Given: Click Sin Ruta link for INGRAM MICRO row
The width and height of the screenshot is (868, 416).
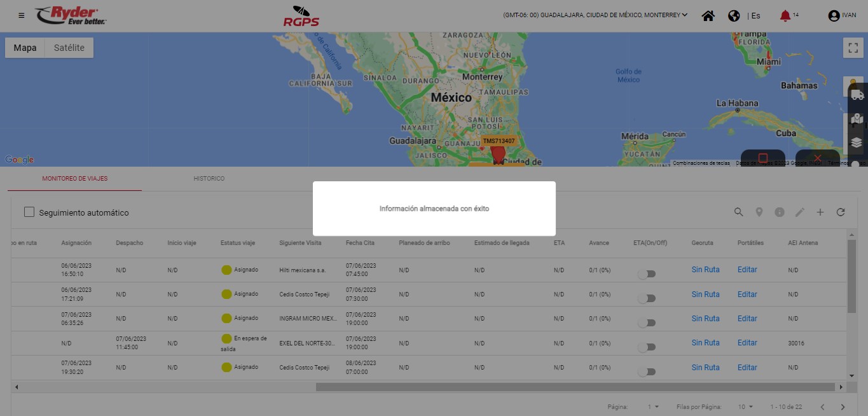Looking at the screenshot, I should click(705, 319).
